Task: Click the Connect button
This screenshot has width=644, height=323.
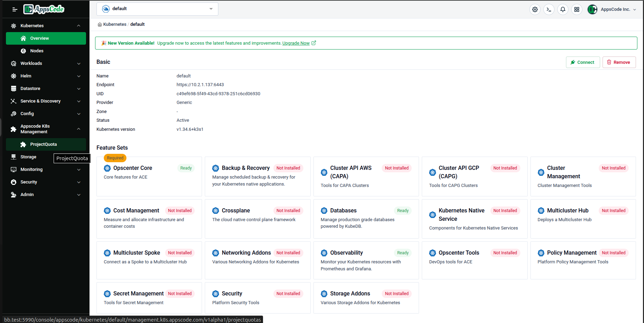Action: tap(583, 62)
